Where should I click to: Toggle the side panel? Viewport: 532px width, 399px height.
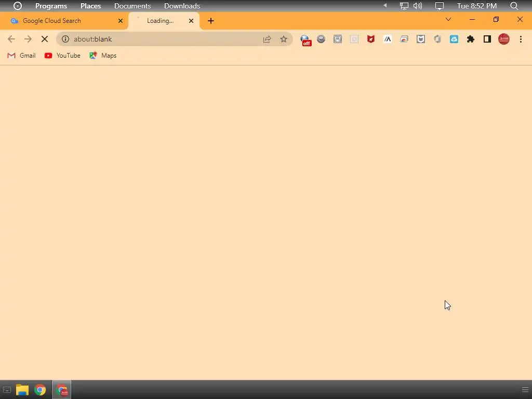tap(487, 39)
